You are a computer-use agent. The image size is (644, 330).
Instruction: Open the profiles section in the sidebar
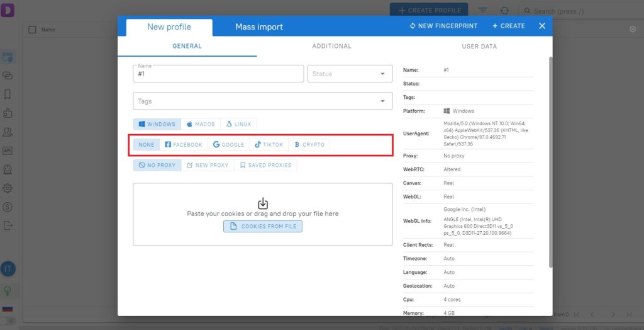[x=8, y=57]
